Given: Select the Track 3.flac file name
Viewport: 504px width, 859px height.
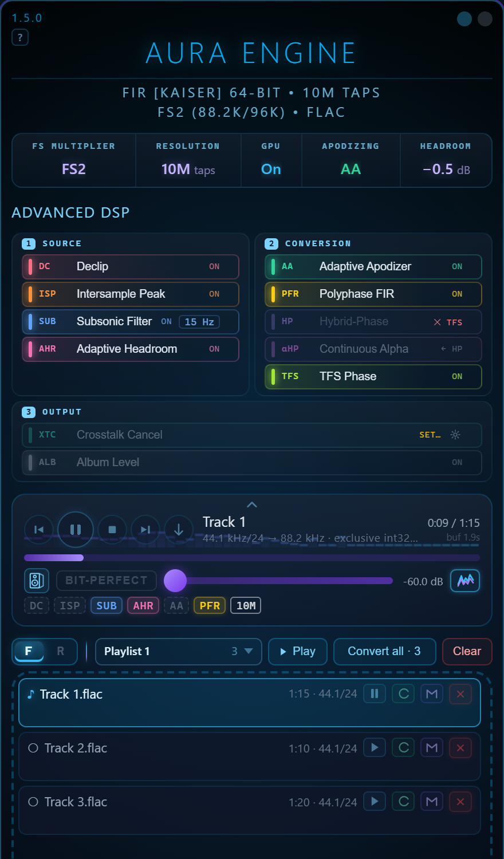Looking at the screenshot, I should click(x=76, y=802).
